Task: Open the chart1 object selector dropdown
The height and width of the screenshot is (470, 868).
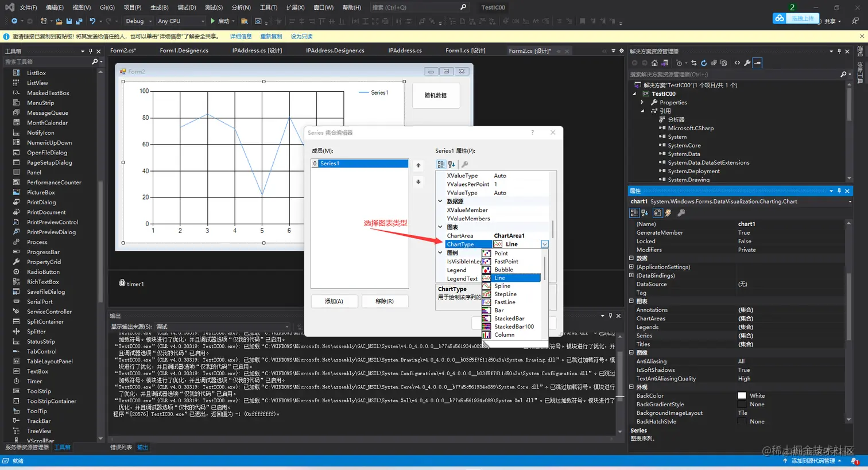Action: (x=850, y=201)
